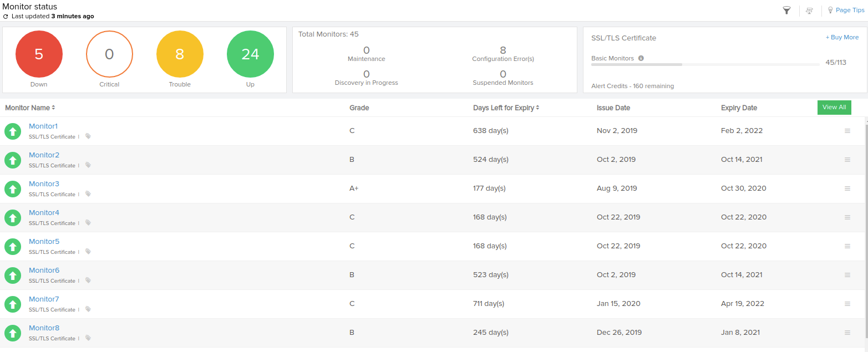Click the refresh icon next to Last updated

[x=6, y=17]
